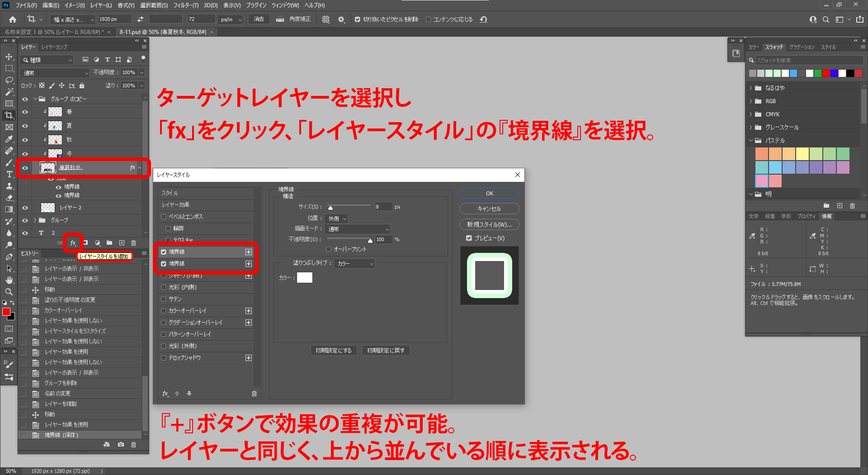This screenshot has height=475, width=868.
Task: Select the Eyedropper tool in toolbox
Action: tap(9, 139)
